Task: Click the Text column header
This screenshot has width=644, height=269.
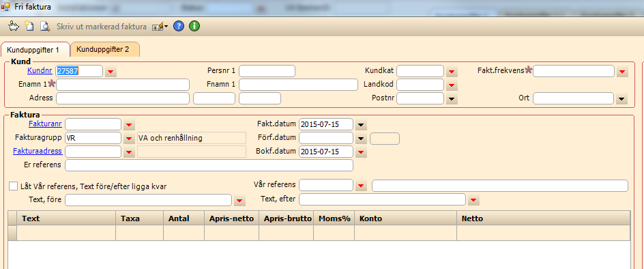Action: pos(66,218)
